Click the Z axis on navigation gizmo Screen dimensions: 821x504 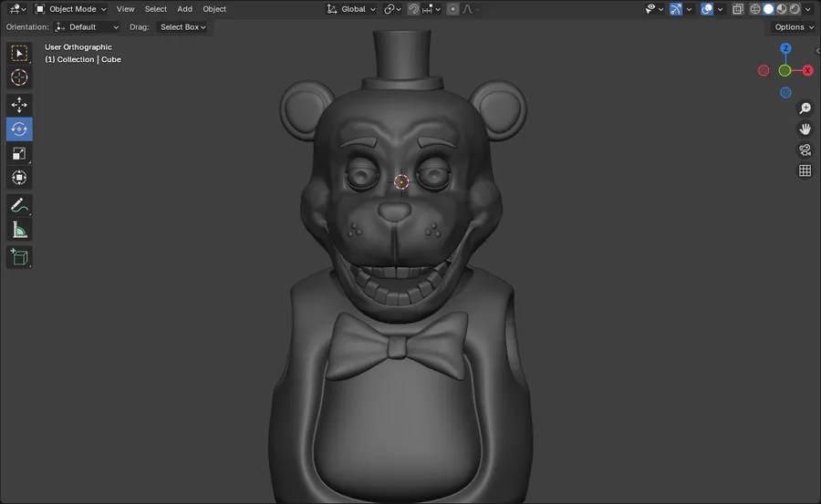point(785,48)
